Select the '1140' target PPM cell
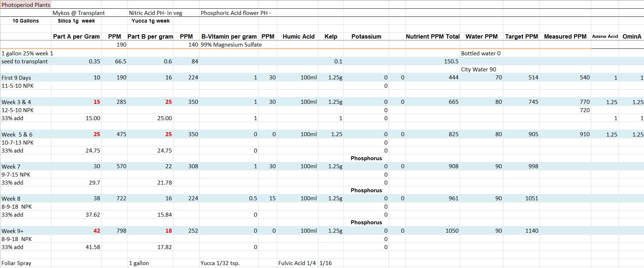Image resolution: width=644 pixels, height=268 pixels. [x=532, y=230]
